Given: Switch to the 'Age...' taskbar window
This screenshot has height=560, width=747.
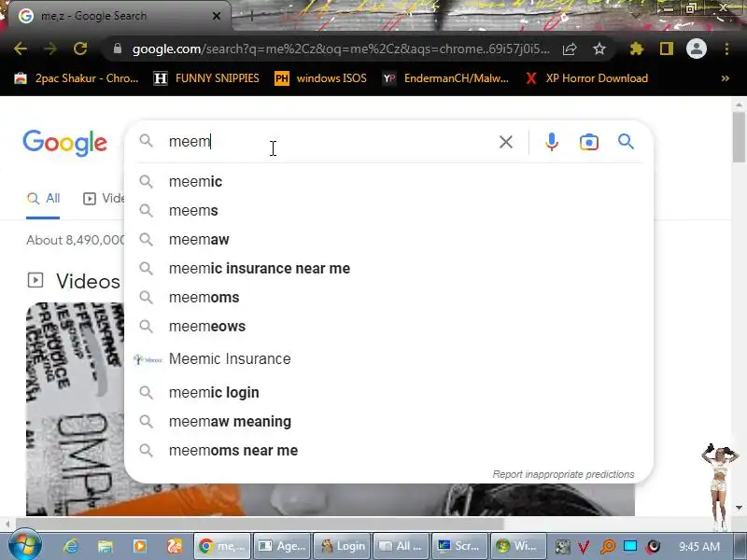Looking at the screenshot, I should tap(282, 546).
